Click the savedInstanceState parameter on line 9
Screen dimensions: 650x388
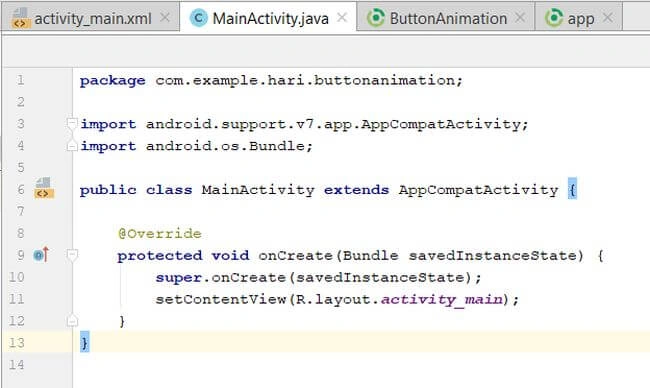492,255
